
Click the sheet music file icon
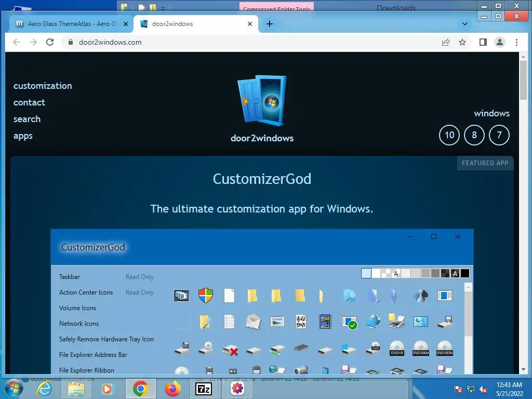pyautogui.click(x=301, y=322)
